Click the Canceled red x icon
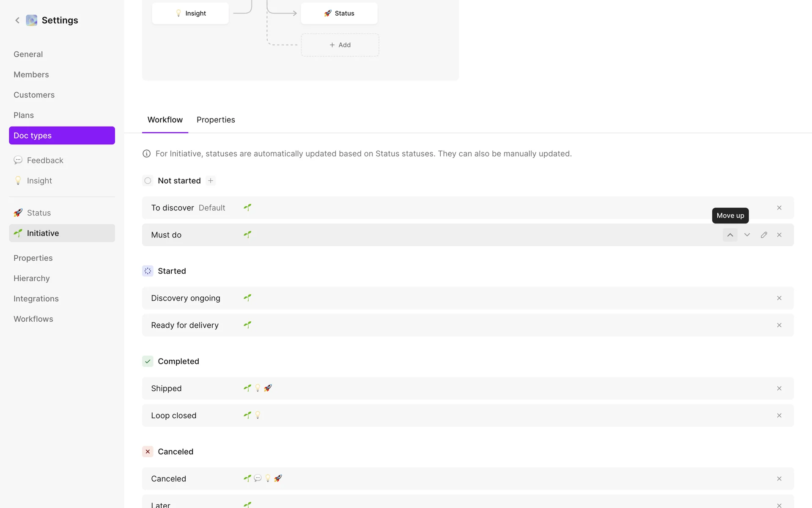 [x=148, y=452]
